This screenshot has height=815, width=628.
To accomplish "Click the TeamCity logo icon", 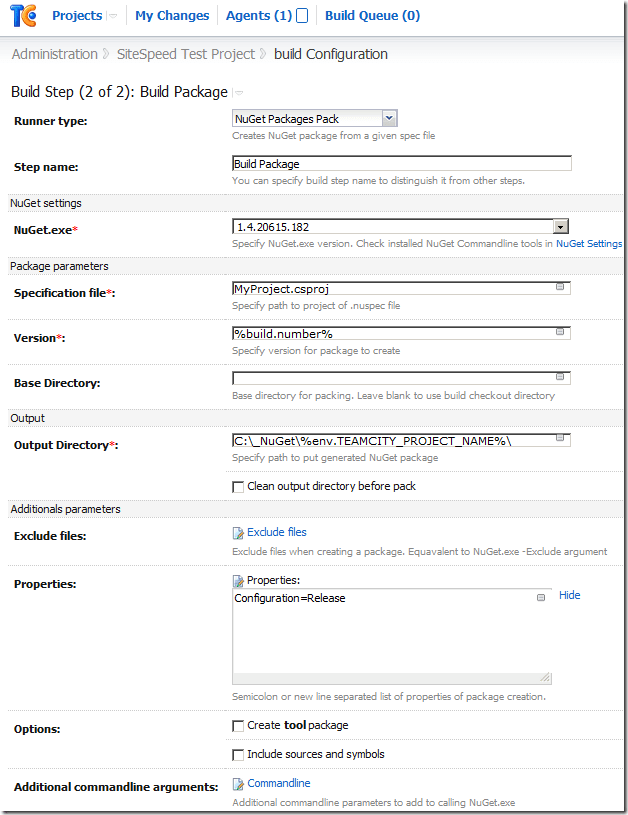I will pos(23,16).
